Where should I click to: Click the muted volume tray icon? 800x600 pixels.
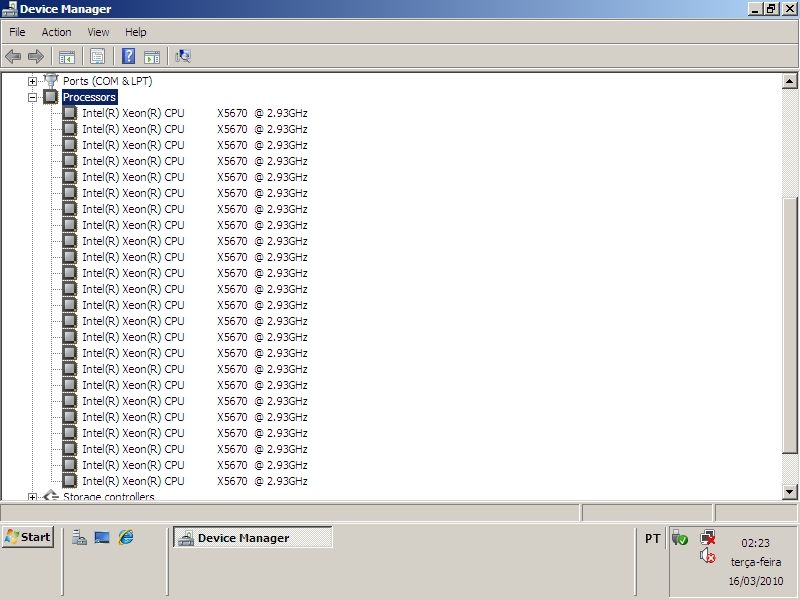[x=708, y=555]
